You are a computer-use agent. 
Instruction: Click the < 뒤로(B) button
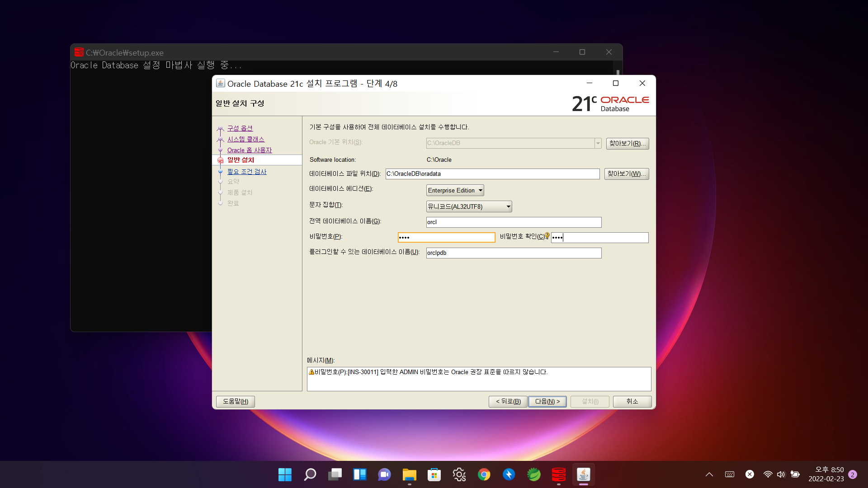(x=508, y=401)
